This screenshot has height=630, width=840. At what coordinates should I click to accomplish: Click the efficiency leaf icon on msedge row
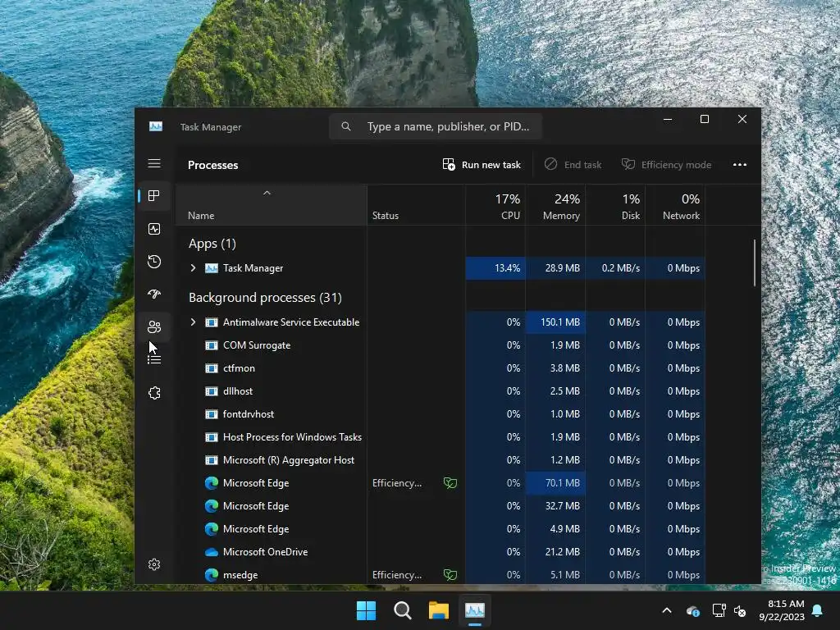[x=450, y=575]
